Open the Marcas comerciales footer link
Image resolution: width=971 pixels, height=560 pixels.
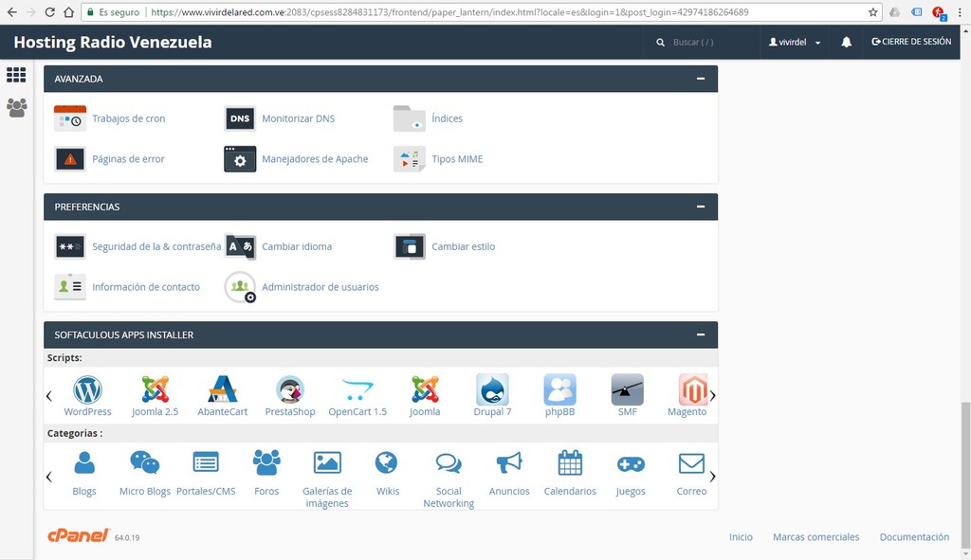point(815,537)
